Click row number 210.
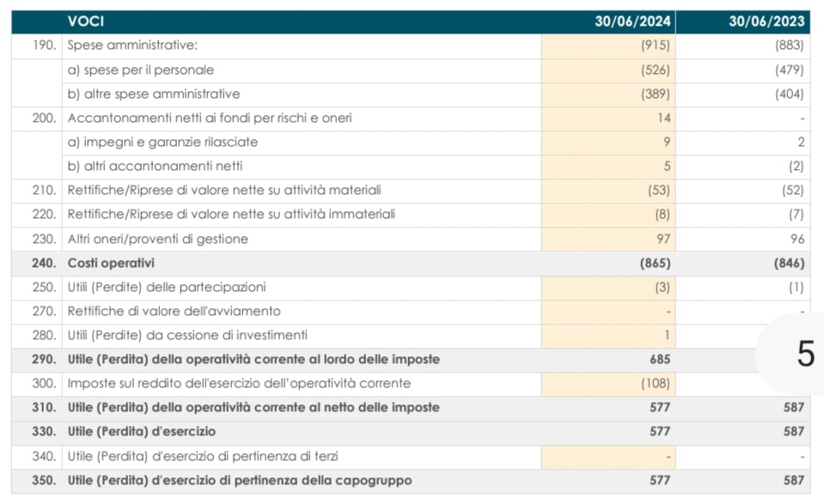This screenshot has height=504, width=824. click(44, 190)
